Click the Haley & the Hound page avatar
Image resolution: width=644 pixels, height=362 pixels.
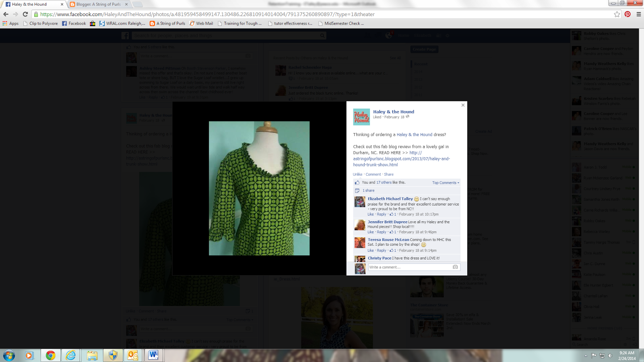361,117
